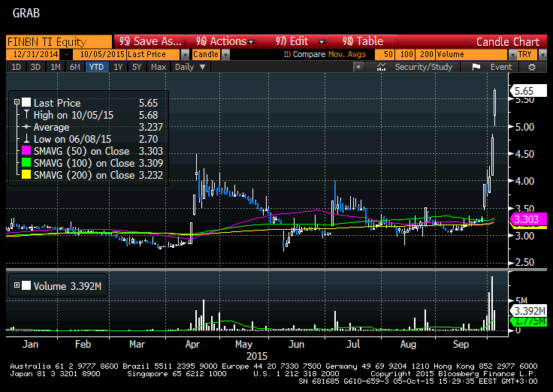Image resolution: width=553 pixels, height=392 pixels.
Task: Click the magenta SMAVG (50) color swatch
Action: (27, 151)
